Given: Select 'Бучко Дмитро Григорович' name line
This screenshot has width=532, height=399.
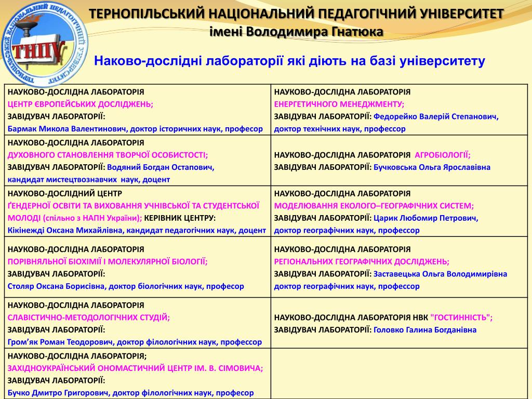Looking at the screenshot, I should point(58,393).
